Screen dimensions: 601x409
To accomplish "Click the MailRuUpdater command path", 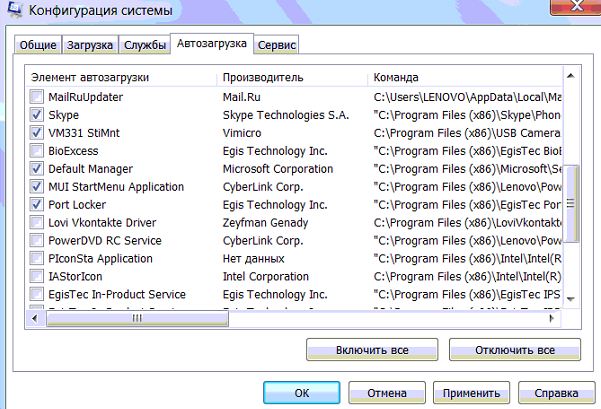I will click(468, 97).
